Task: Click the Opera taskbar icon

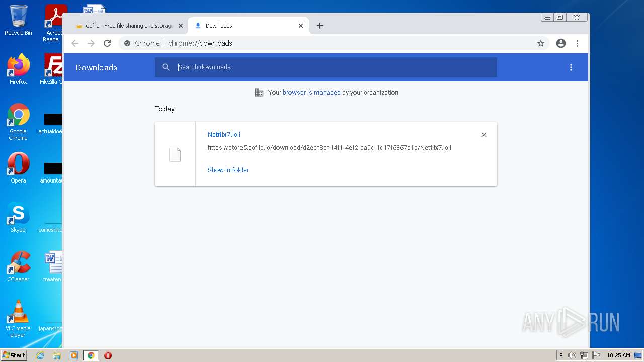Action: coord(108,355)
